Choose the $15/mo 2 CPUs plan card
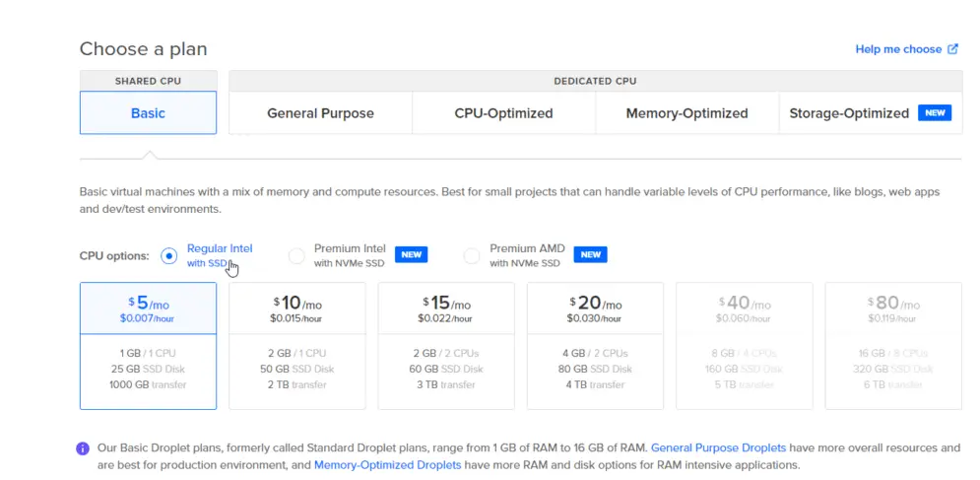This screenshot has width=980, height=480. click(446, 345)
